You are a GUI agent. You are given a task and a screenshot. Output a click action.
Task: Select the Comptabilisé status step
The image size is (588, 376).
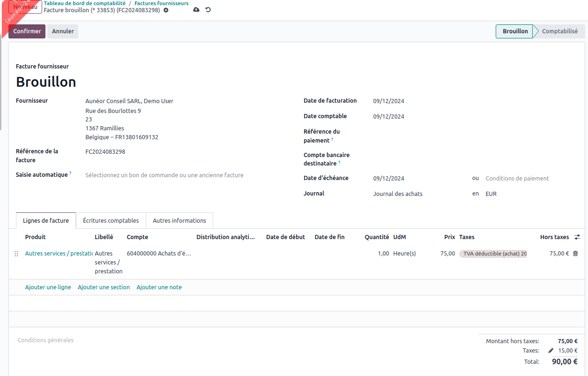pos(559,31)
